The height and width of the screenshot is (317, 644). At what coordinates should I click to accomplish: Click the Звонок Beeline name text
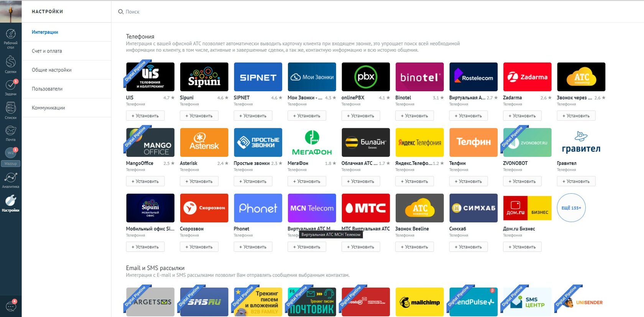click(412, 229)
